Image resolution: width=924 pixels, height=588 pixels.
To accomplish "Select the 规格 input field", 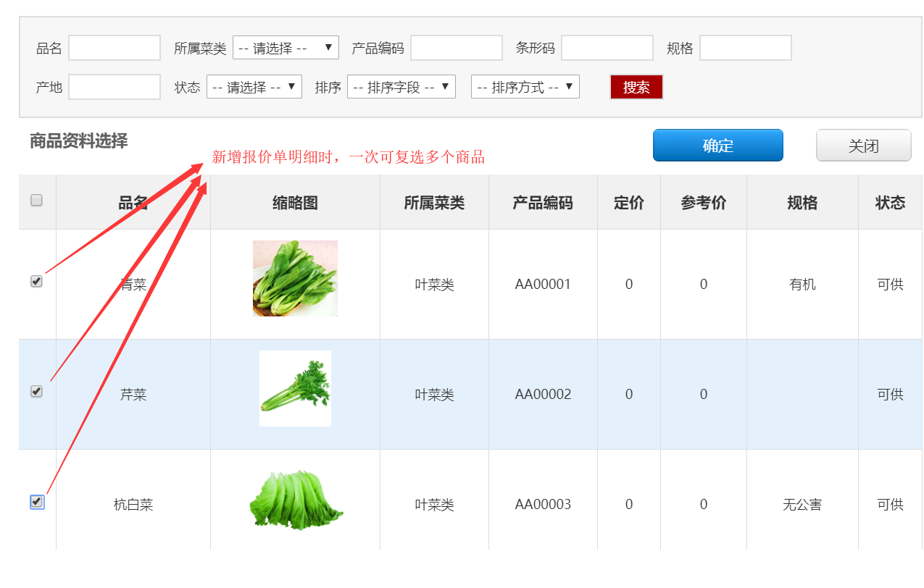I will [x=745, y=48].
